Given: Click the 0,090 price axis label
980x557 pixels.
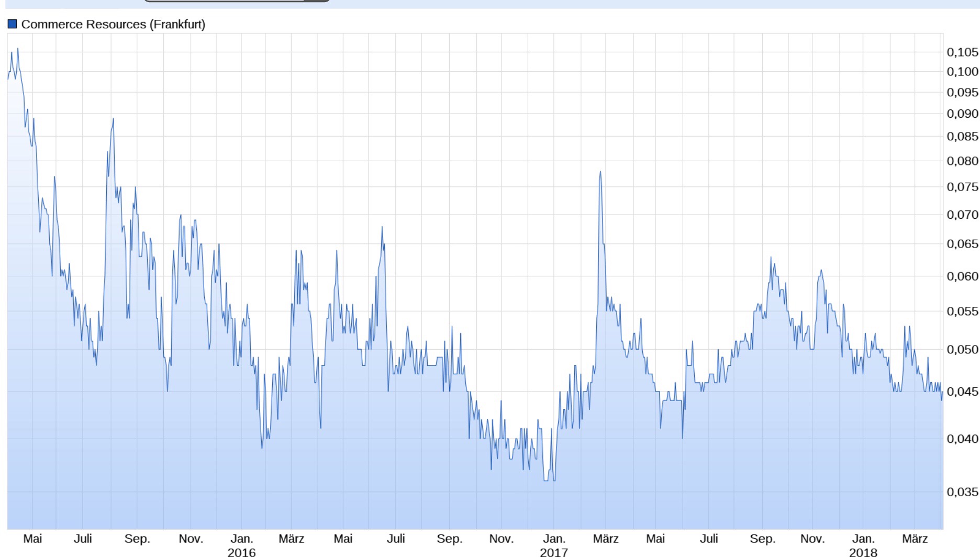Looking at the screenshot, I should (x=962, y=114).
